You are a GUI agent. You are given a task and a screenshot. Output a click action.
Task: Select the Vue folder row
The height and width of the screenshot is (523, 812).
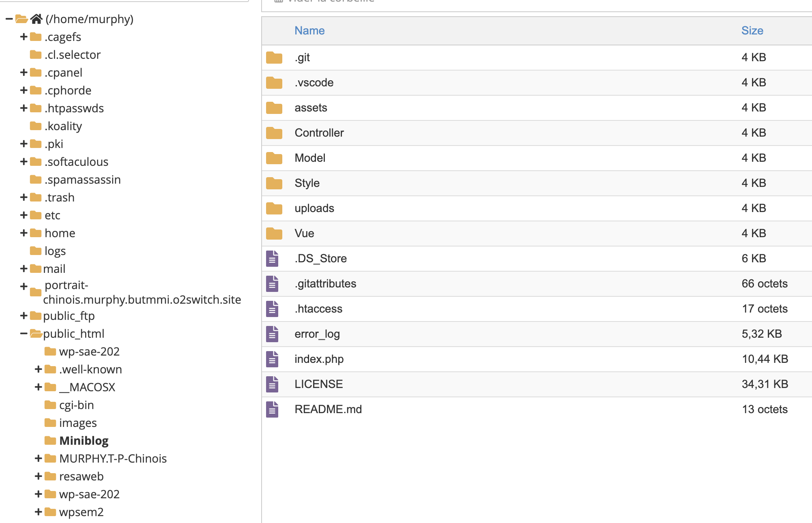pyautogui.click(x=304, y=234)
